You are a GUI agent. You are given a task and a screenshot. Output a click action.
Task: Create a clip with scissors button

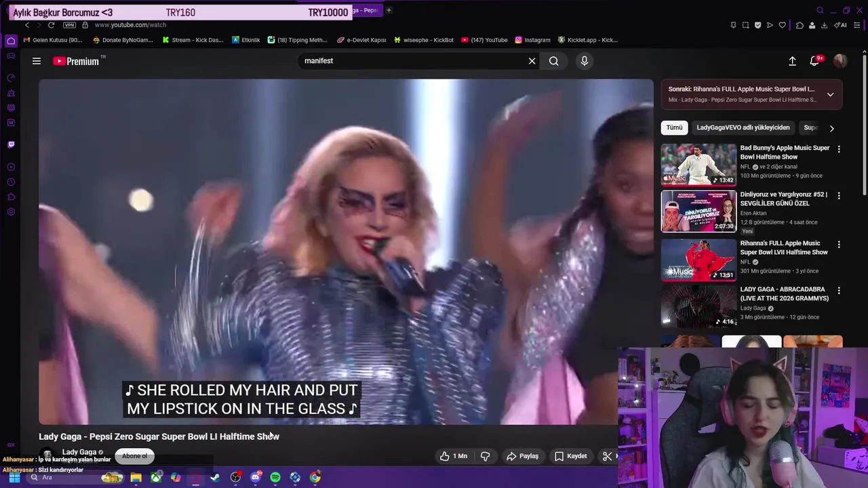(608, 456)
